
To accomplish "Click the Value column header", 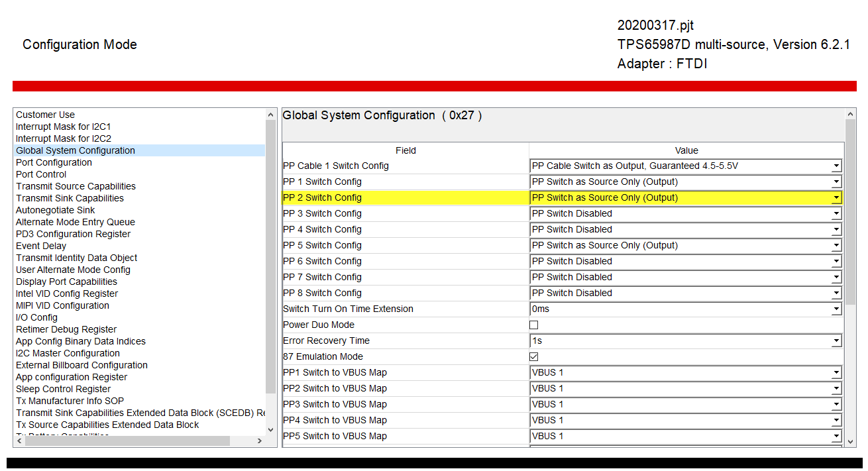I will click(x=686, y=150).
